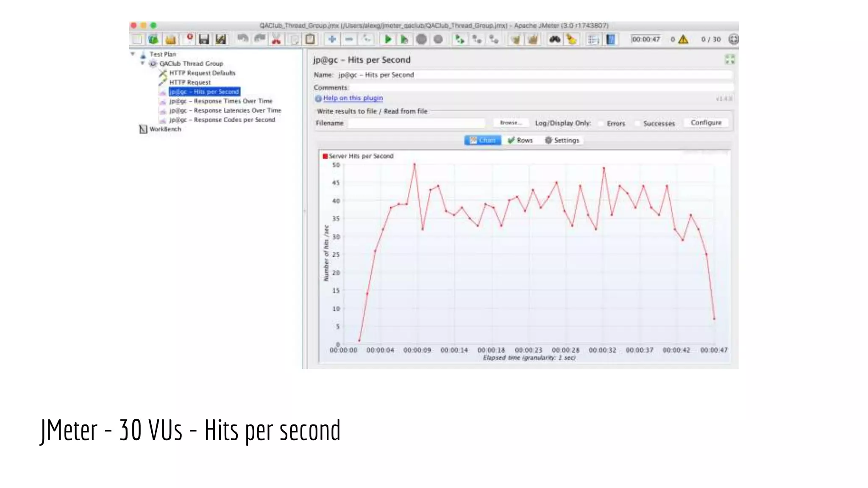Click the Toggle enable/disable icon
868x488 pixels.
(366, 39)
